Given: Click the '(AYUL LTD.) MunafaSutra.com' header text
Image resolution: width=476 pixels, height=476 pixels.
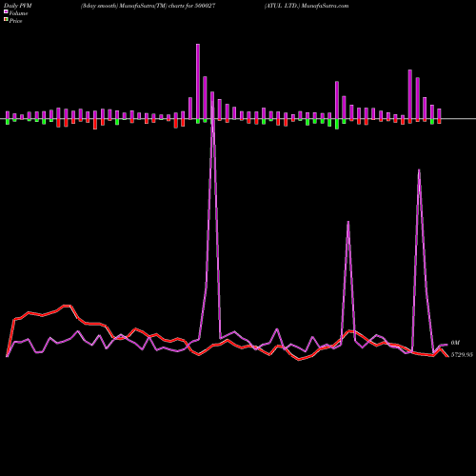Looking at the screenshot, I should 307,6.
